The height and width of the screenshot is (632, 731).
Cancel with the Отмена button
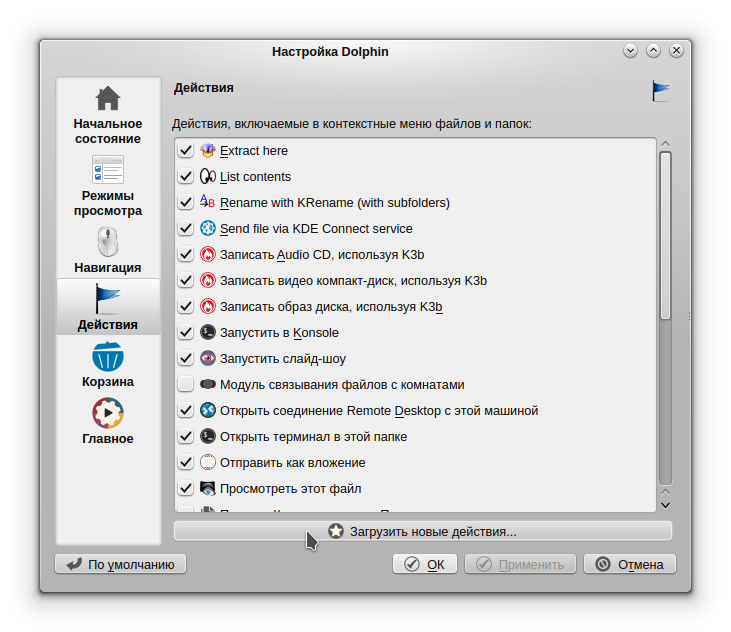pyautogui.click(x=630, y=564)
